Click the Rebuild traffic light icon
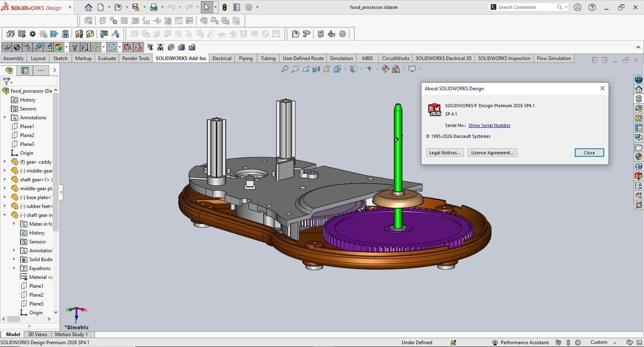 (225, 7)
